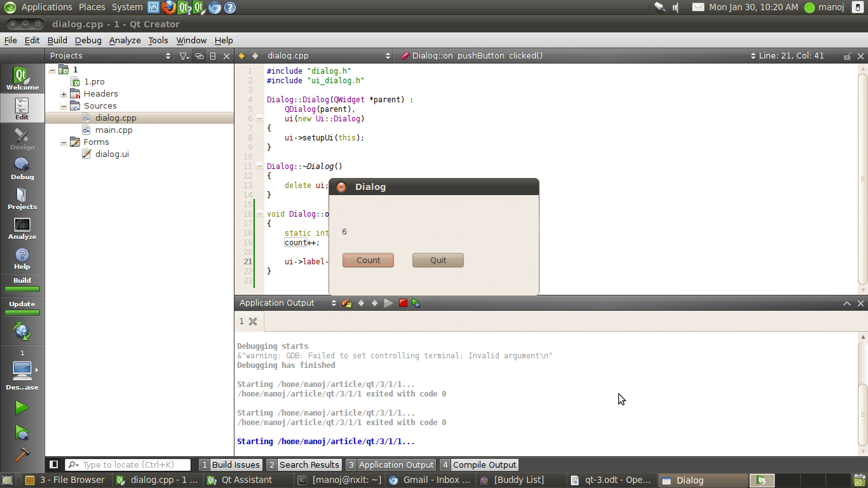Screen dimensions: 868x488
Task: Collapse the Sources folder
Action: [x=64, y=106]
